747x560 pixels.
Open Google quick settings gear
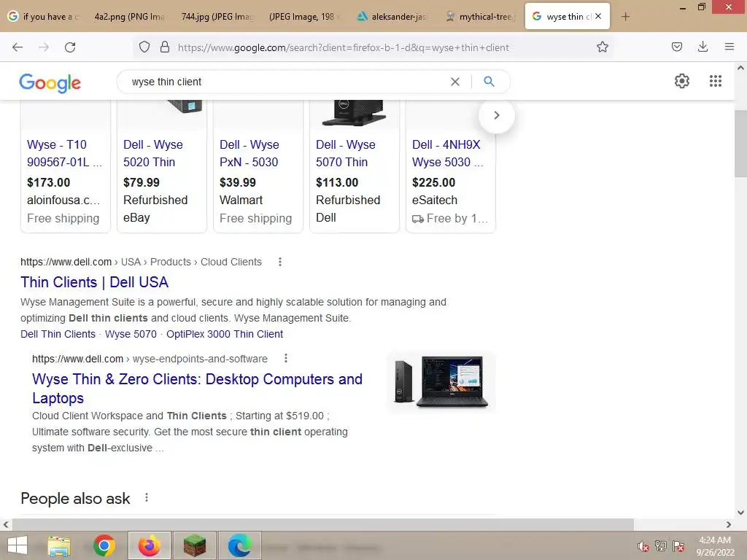tap(682, 81)
